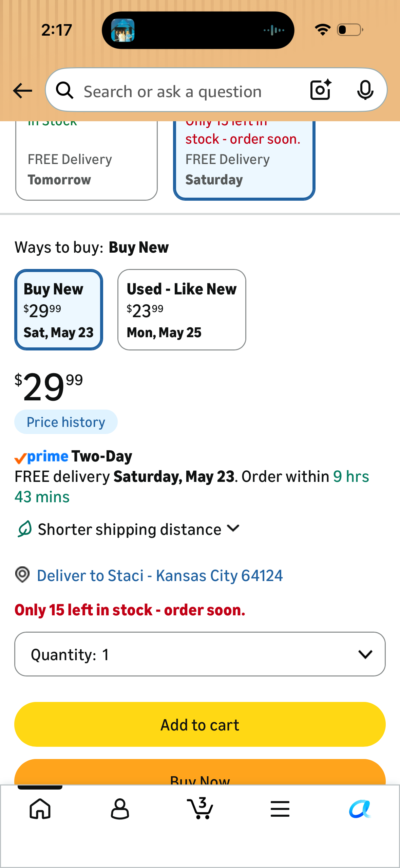
Task: Select the Buy New option
Action: (59, 310)
